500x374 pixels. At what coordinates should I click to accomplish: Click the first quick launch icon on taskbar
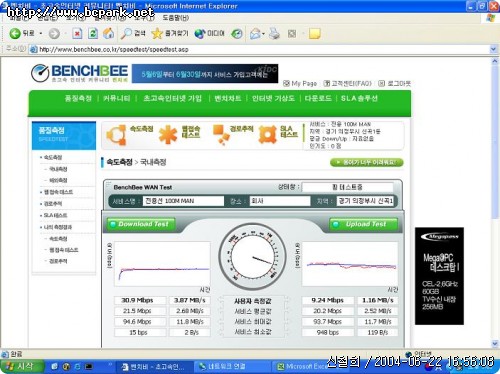[54, 366]
